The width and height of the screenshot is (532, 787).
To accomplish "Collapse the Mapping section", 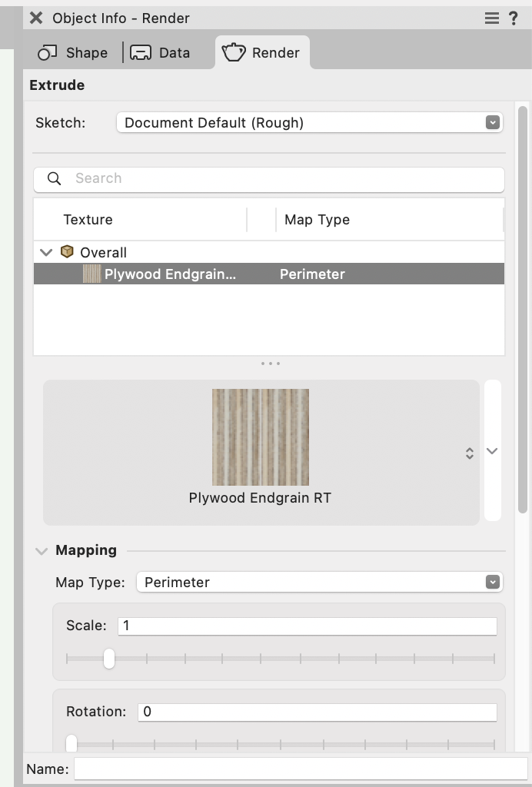I will coord(41,550).
